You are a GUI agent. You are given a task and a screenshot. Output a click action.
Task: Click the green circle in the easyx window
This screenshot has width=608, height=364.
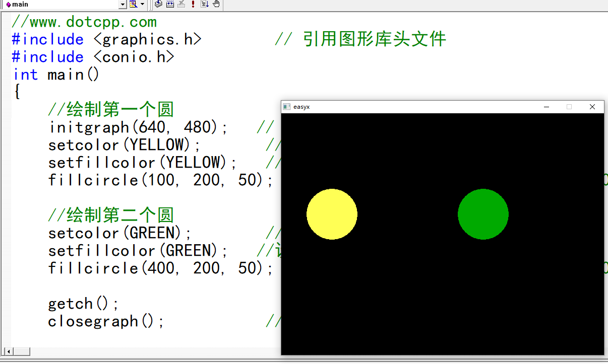483,213
